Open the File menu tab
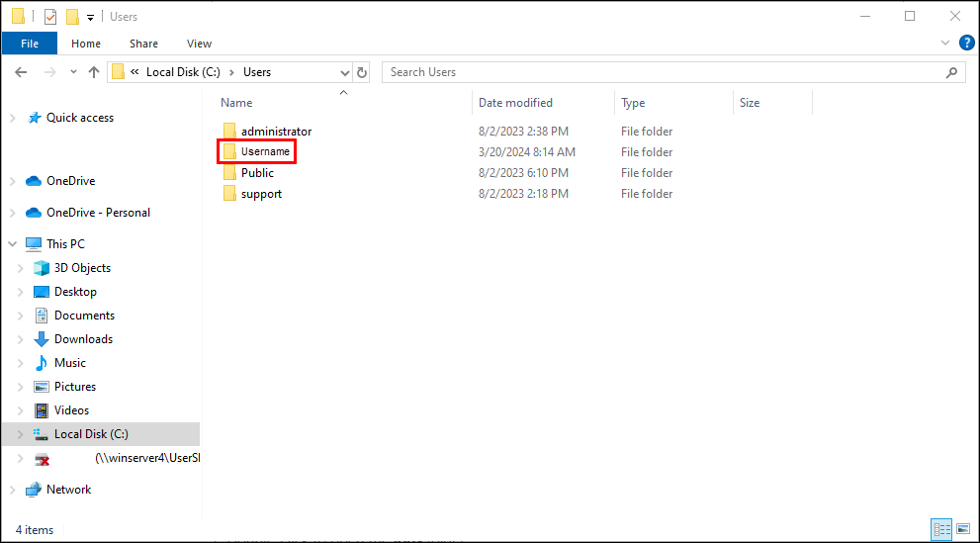980x543 pixels. point(30,44)
